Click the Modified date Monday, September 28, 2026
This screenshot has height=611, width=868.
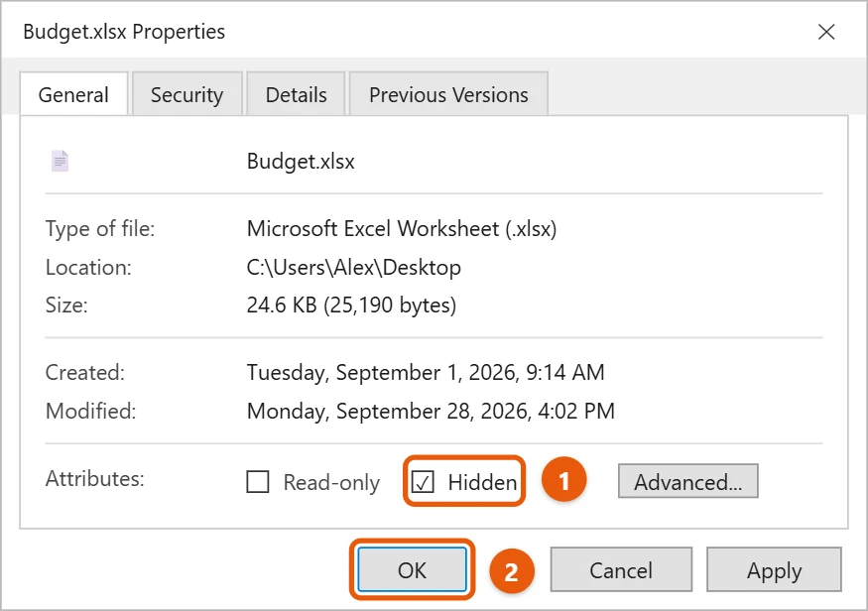click(x=431, y=411)
